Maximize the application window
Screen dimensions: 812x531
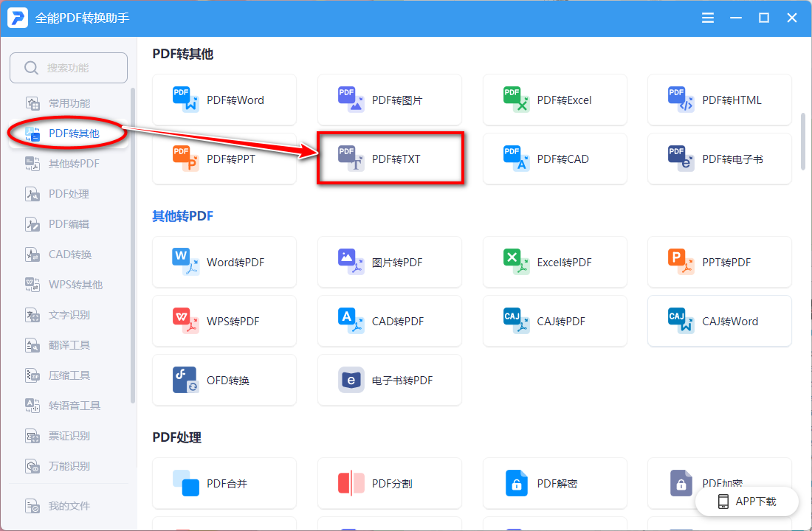click(764, 18)
